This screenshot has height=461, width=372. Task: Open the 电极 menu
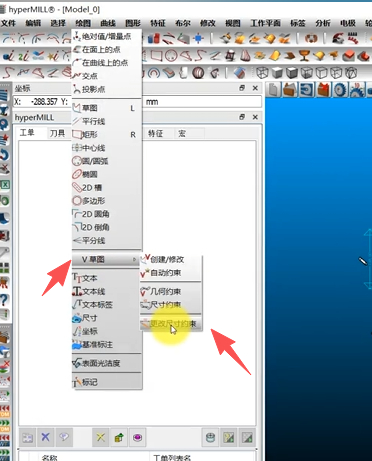(x=348, y=23)
